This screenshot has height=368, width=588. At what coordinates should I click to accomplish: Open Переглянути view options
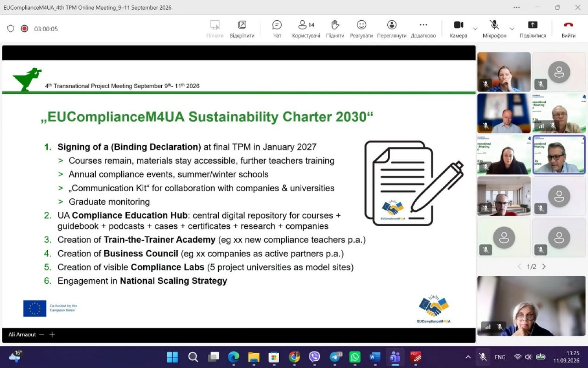coord(391,29)
